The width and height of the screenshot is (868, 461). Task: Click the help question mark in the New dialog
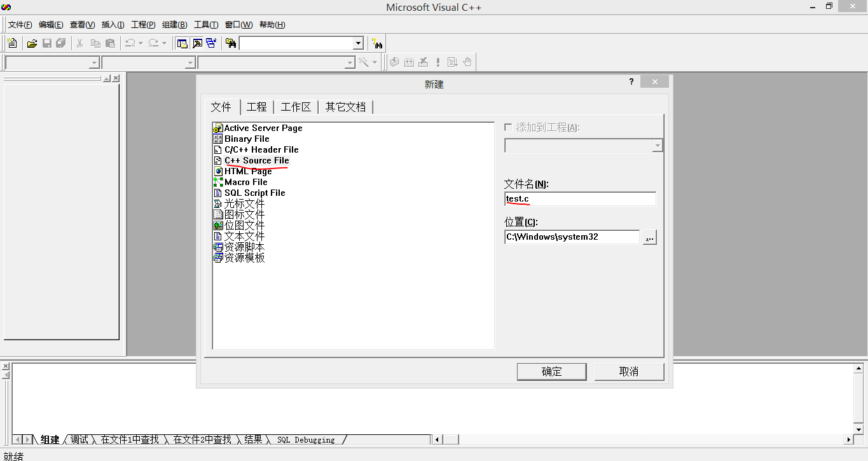pyautogui.click(x=631, y=81)
